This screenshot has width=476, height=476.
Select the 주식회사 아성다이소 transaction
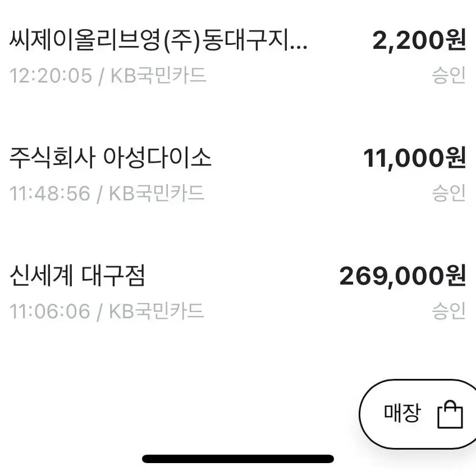238,175
